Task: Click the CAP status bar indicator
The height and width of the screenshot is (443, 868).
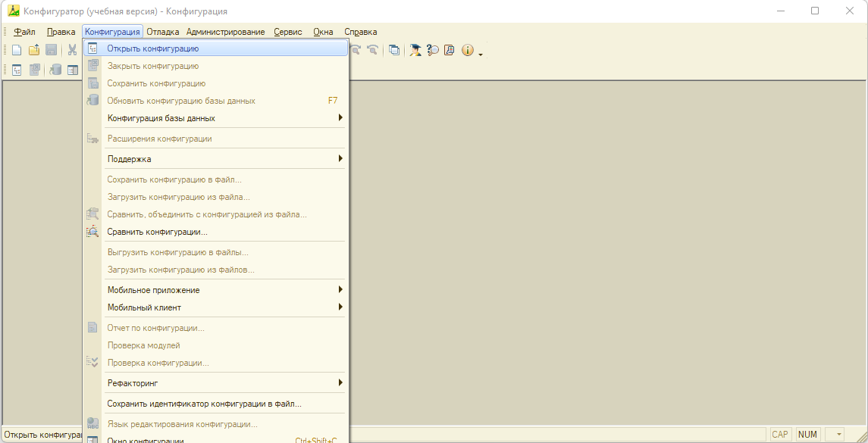Action: (780, 435)
